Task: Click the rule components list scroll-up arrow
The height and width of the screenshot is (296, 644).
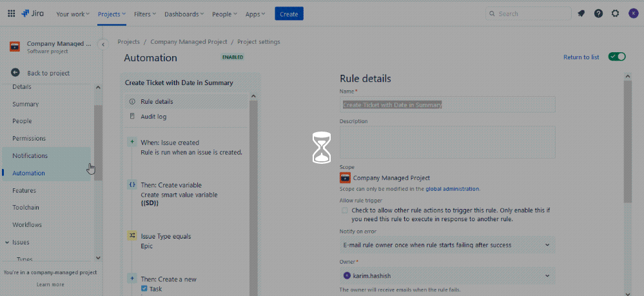Action: pyautogui.click(x=253, y=97)
